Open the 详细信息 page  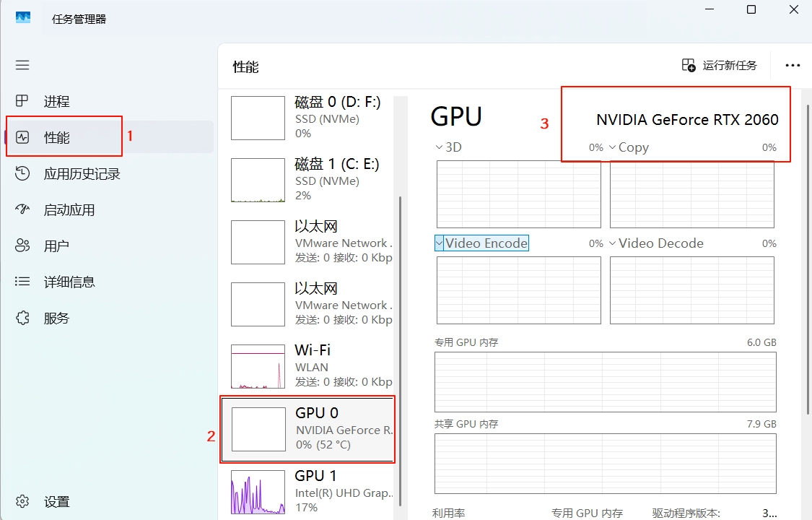(x=69, y=282)
